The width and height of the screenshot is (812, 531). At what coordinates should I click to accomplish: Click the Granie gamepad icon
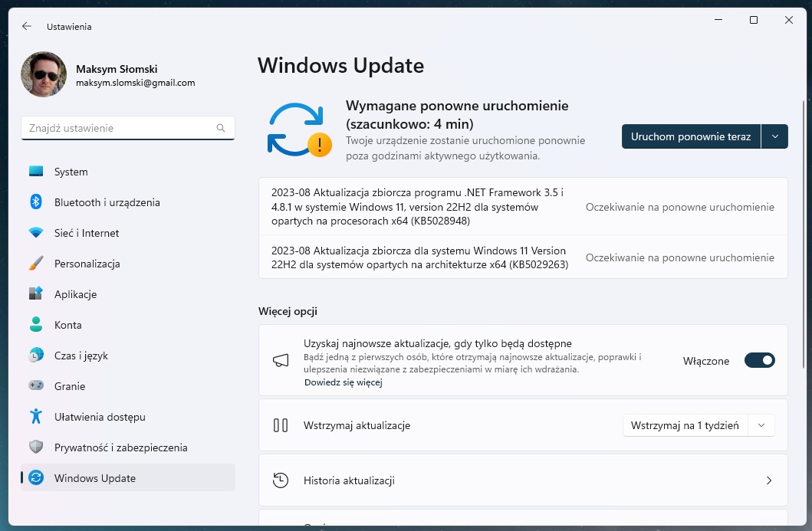coord(36,386)
